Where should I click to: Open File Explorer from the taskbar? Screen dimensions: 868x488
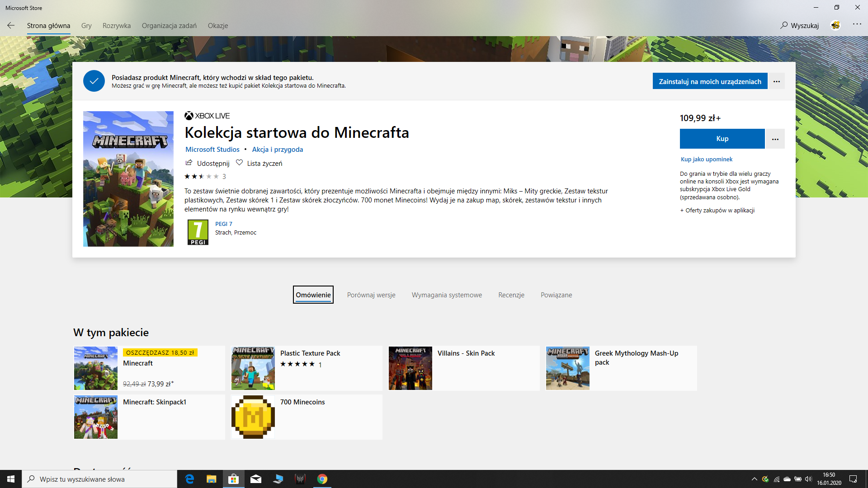(211, 479)
